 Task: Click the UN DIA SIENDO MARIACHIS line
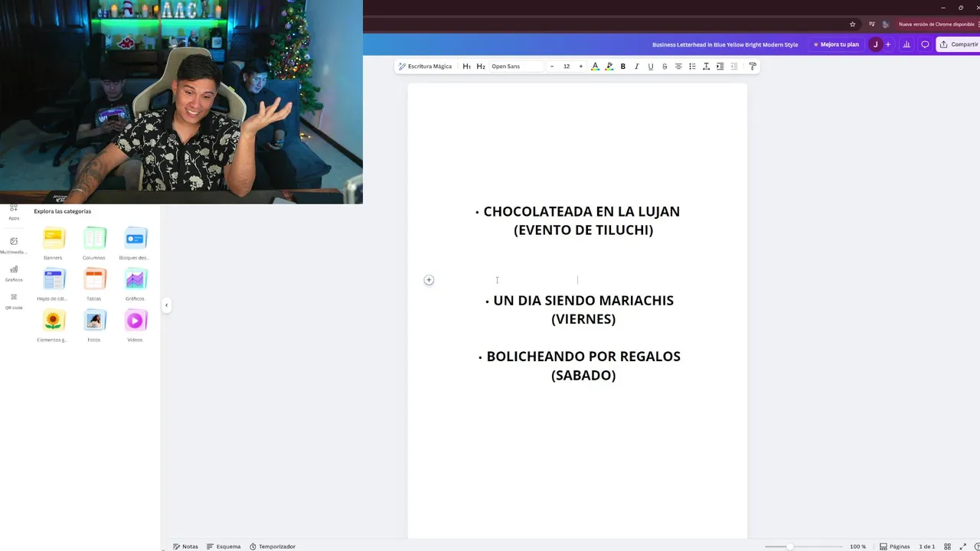(583, 301)
